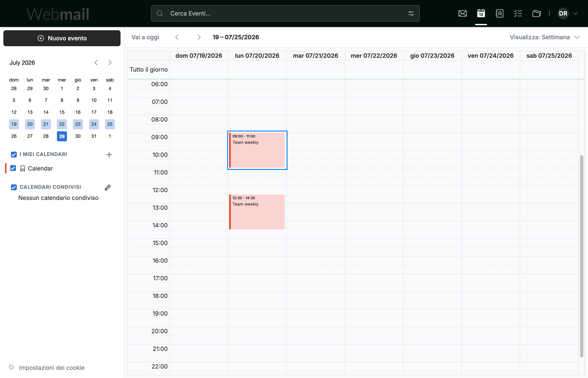The width and height of the screenshot is (588, 378).
Task: Click sab 07/25/2026 column header
Action: [549, 56]
